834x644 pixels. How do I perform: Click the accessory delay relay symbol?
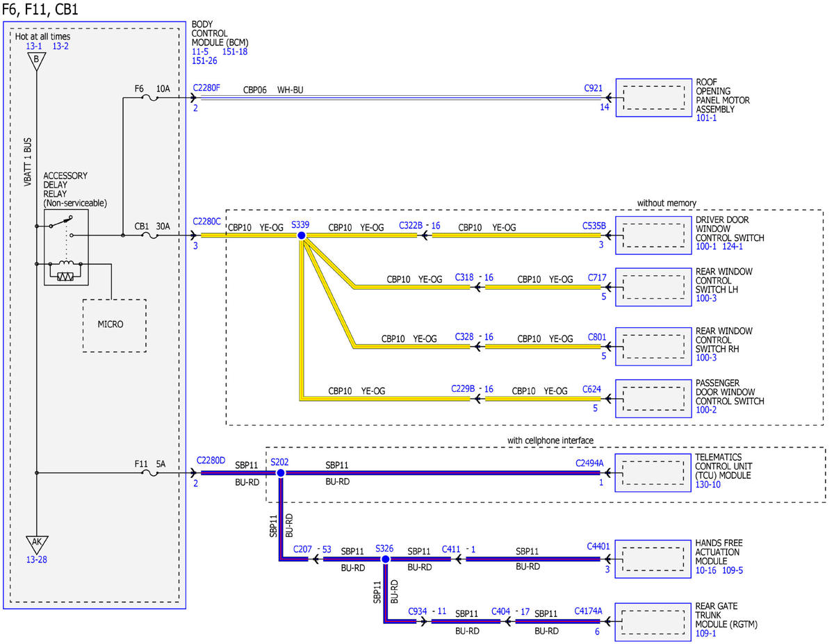coord(66,247)
